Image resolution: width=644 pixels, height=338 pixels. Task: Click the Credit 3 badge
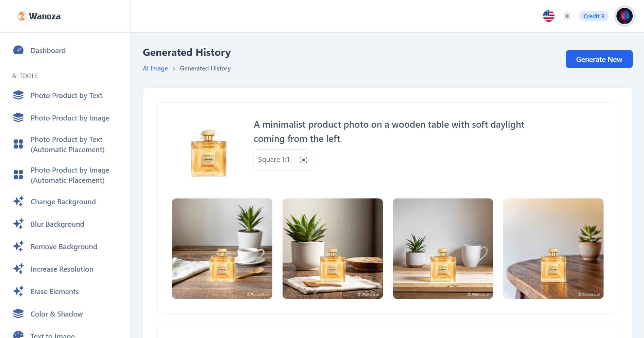pos(593,16)
